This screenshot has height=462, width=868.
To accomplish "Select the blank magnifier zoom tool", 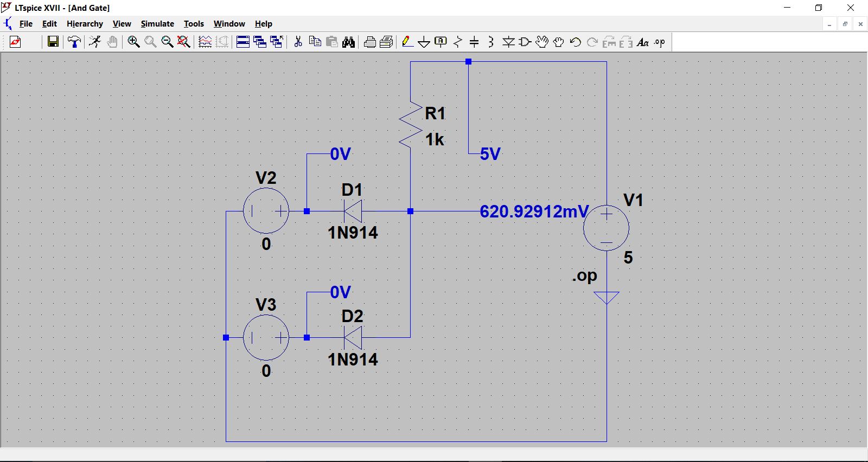I will [x=150, y=42].
